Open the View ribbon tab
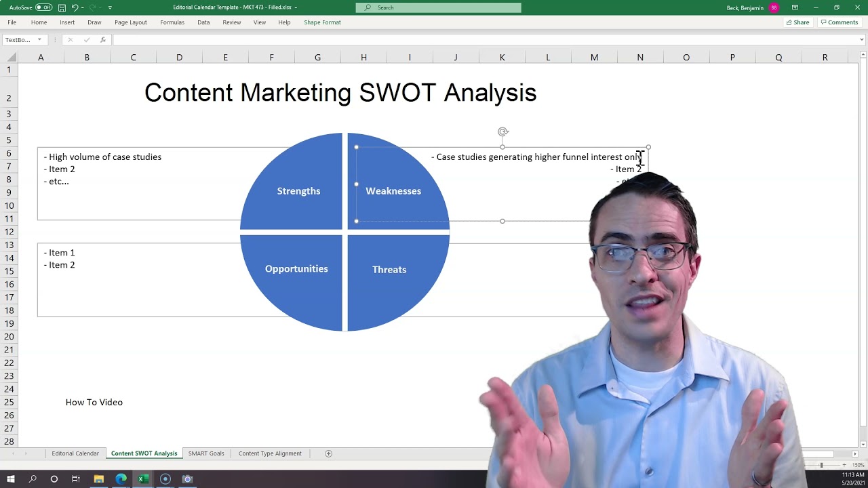Screen dimensions: 868x488 coord(260,22)
